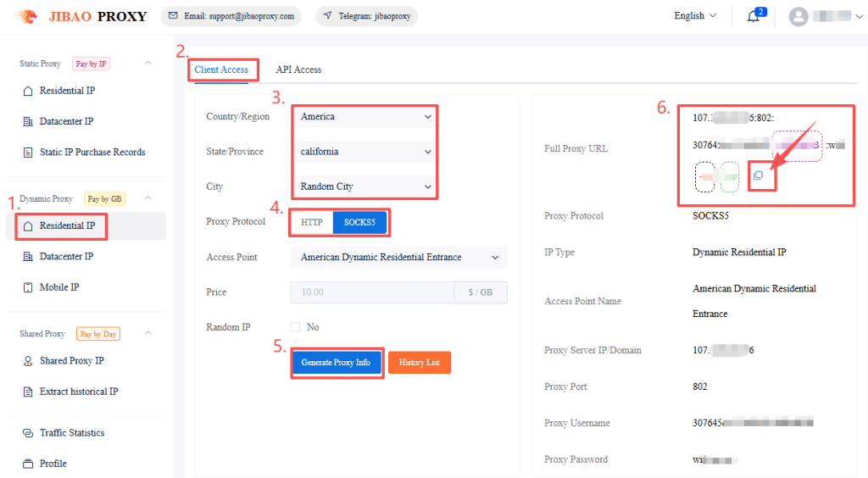Select SOCKS5 proxy protocol
The width and height of the screenshot is (868, 478).
[x=360, y=223]
